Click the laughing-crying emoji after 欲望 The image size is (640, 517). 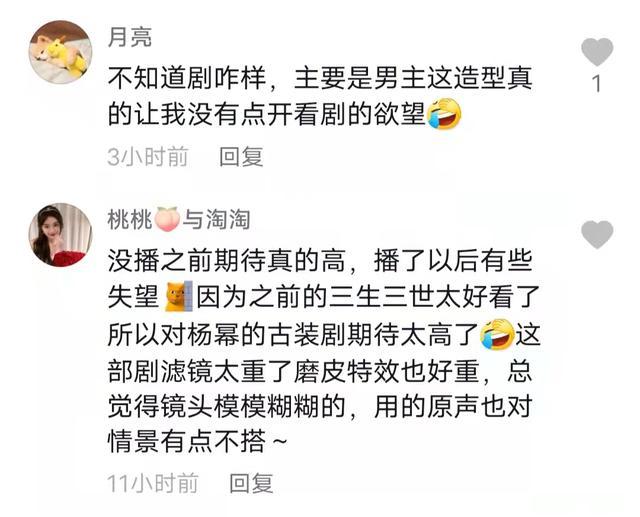point(444,114)
